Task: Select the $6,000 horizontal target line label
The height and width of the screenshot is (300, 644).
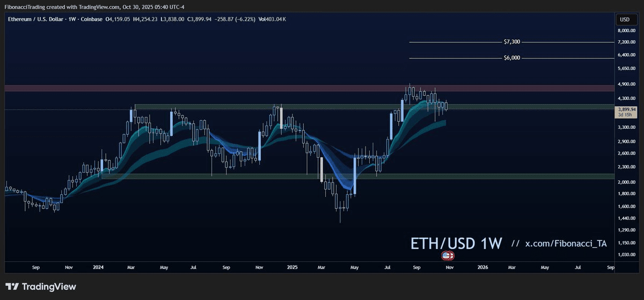Action: pyautogui.click(x=512, y=58)
